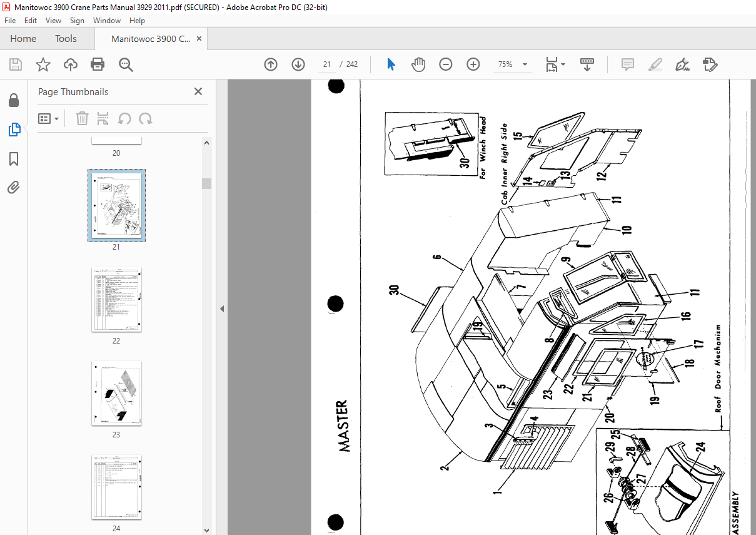The width and height of the screenshot is (756, 535).
Task: Rotate pages counterclockwise
Action: 124,118
